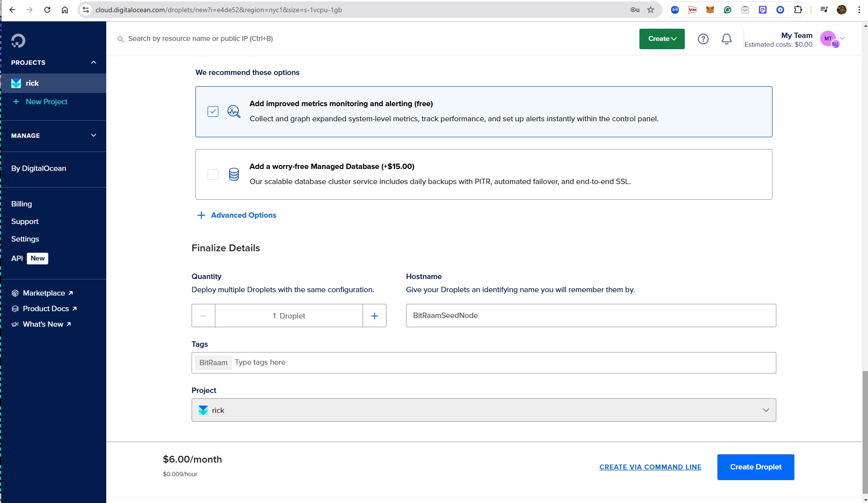Open the help question mark icon
Viewport: 868px width, 503px height.
click(703, 39)
